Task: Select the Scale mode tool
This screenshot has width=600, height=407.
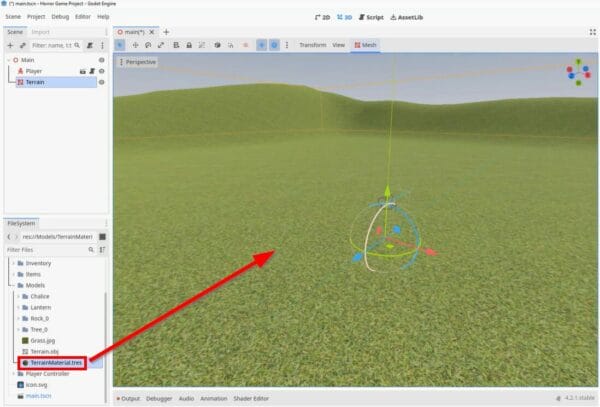Action: click(x=161, y=45)
